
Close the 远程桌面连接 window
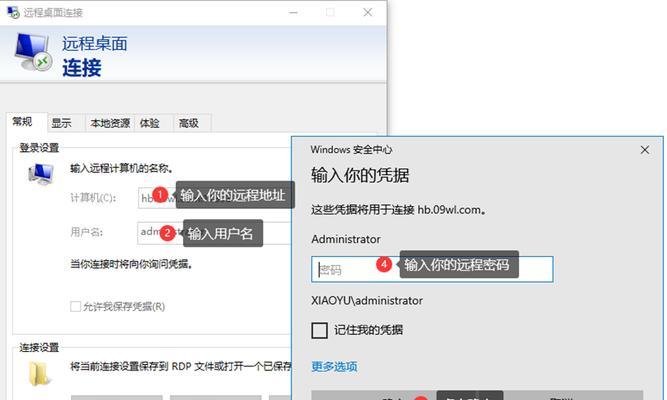pos(368,12)
